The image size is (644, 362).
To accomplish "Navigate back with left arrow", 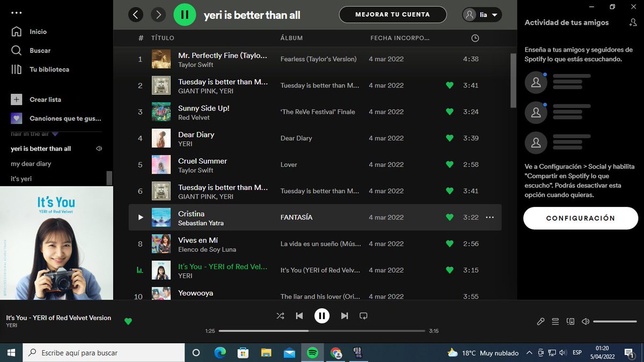I will 135,15.
